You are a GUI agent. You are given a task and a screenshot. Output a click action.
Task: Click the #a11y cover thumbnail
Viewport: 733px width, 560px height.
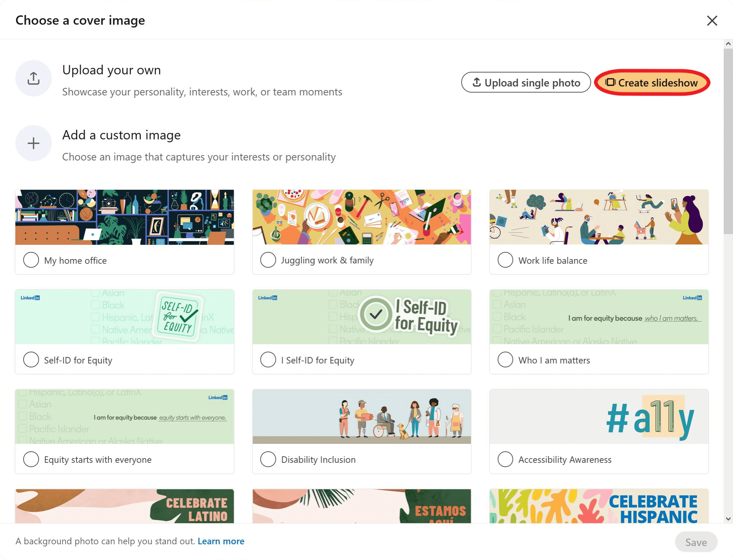click(598, 416)
